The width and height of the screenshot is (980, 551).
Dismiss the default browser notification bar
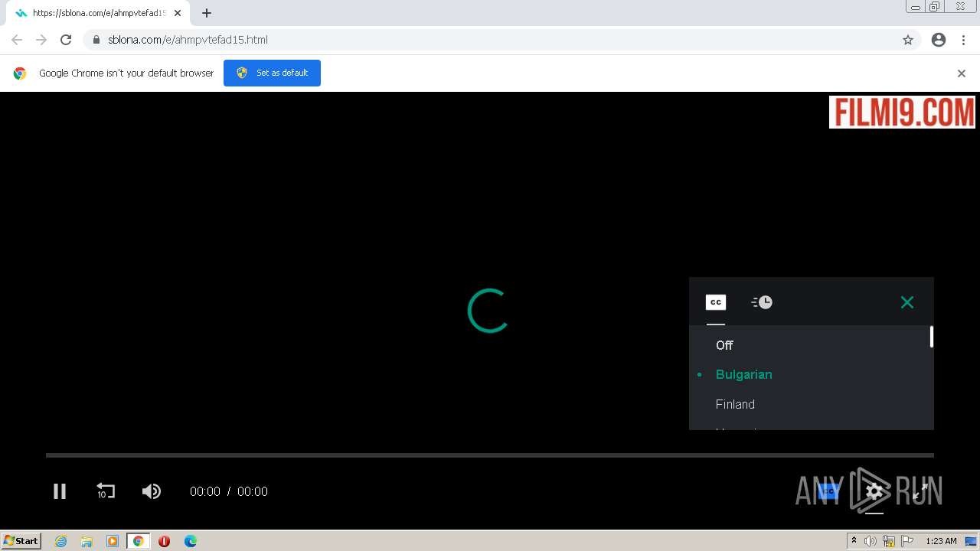tap(962, 73)
